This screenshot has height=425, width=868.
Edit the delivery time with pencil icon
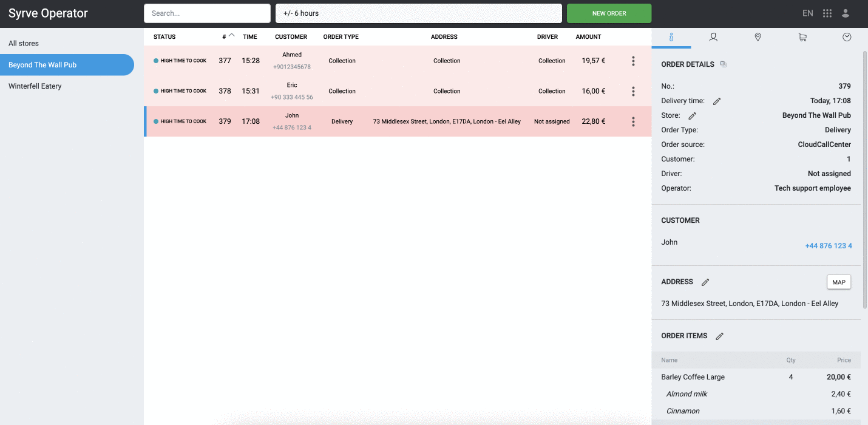pos(717,101)
